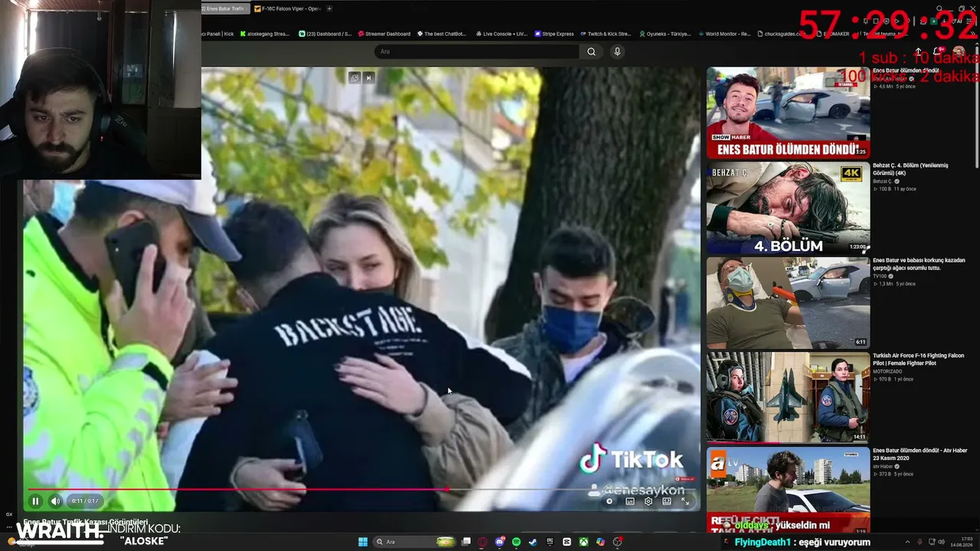The width and height of the screenshot is (980, 551).
Task: Open the TV100 crash video thumbnail
Action: point(788,303)
